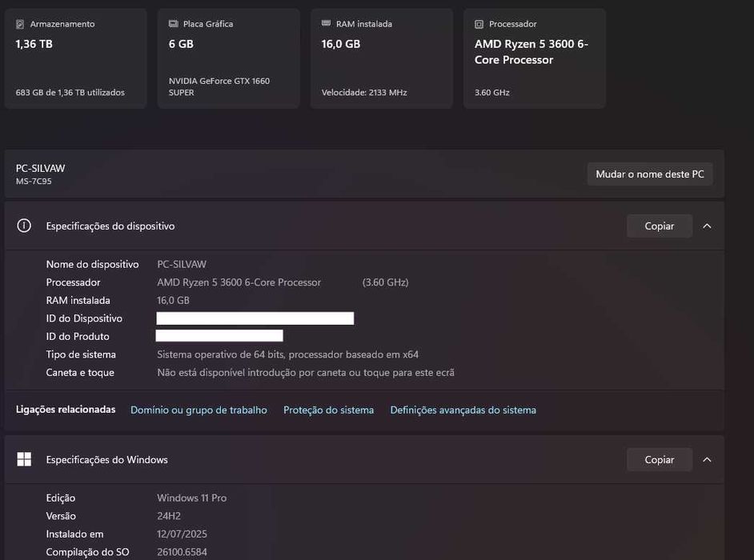Click the Velocidade: 2133 MHz text
This screenshot has width=754, height=560.
pyautogui.click(x=364, y=92)
